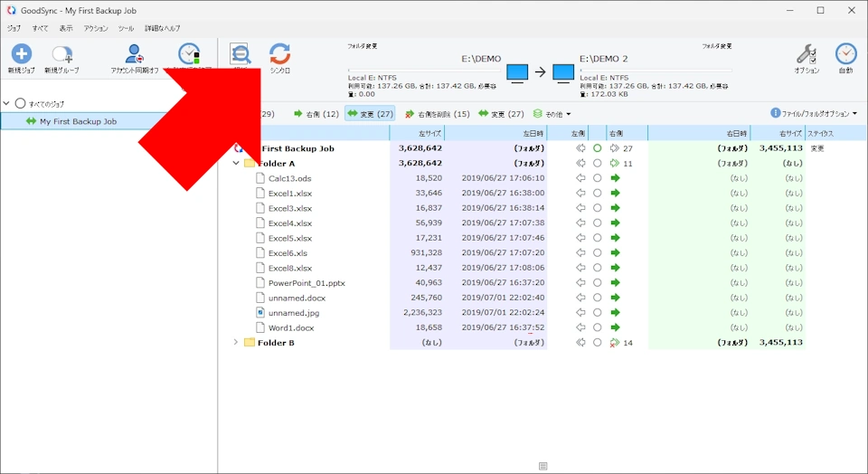Image resolution: width=868 pixels, height=474 pixels.
Task: Open オプション wrench settings icon
Action: [806, 54]
